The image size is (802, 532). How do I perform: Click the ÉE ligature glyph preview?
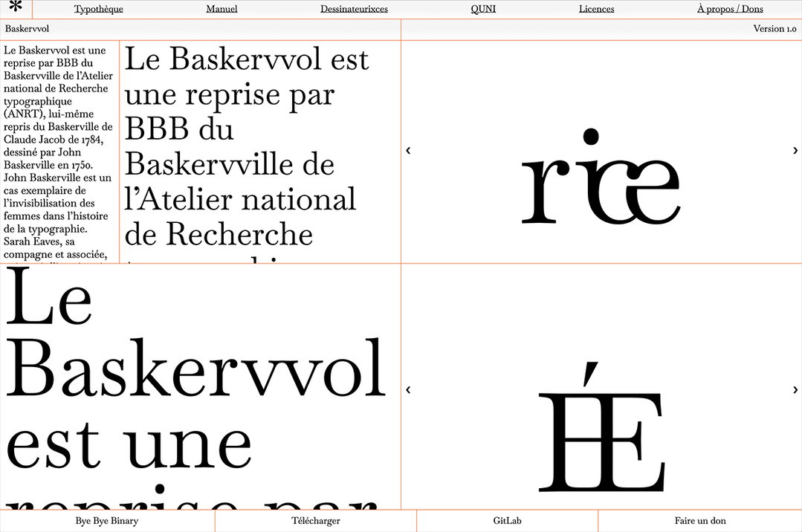click(601, 427)
